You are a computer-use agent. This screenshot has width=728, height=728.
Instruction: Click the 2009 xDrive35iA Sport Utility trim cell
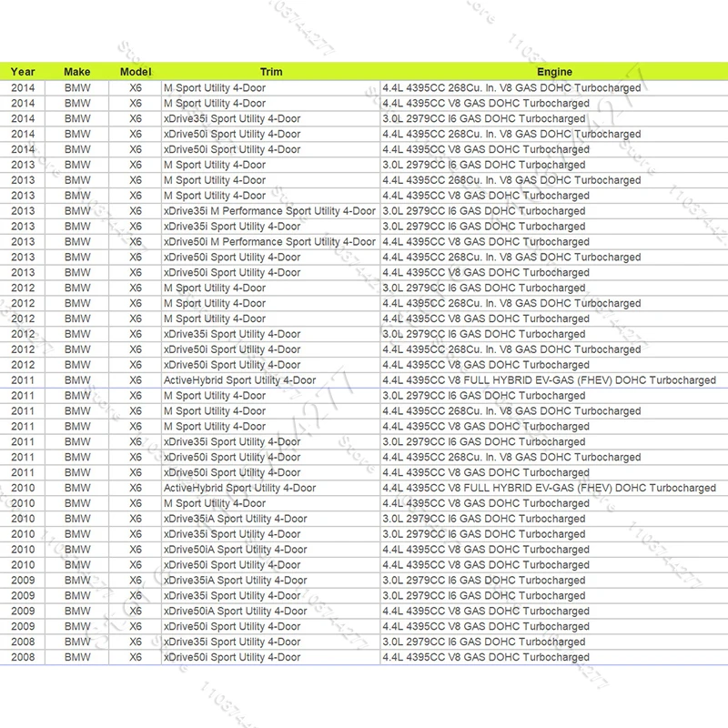pyautogui.click(x=270, y=581)
